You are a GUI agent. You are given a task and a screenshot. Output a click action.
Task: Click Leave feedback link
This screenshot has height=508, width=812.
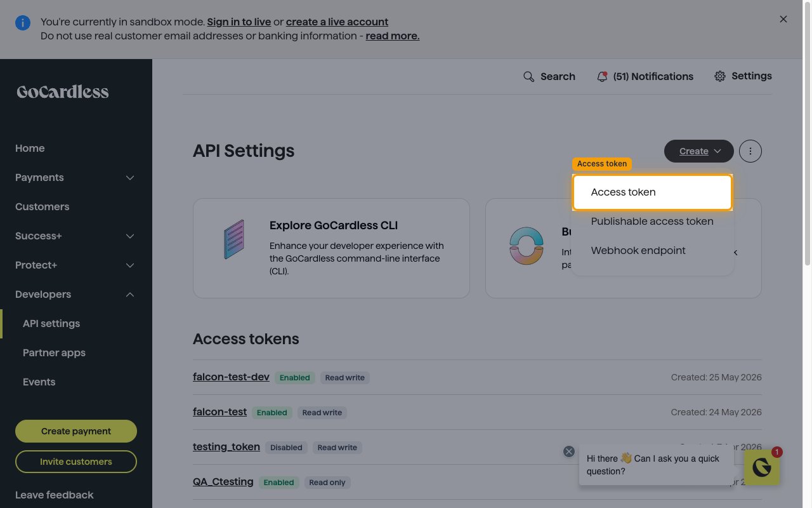[x=55, y=495]
